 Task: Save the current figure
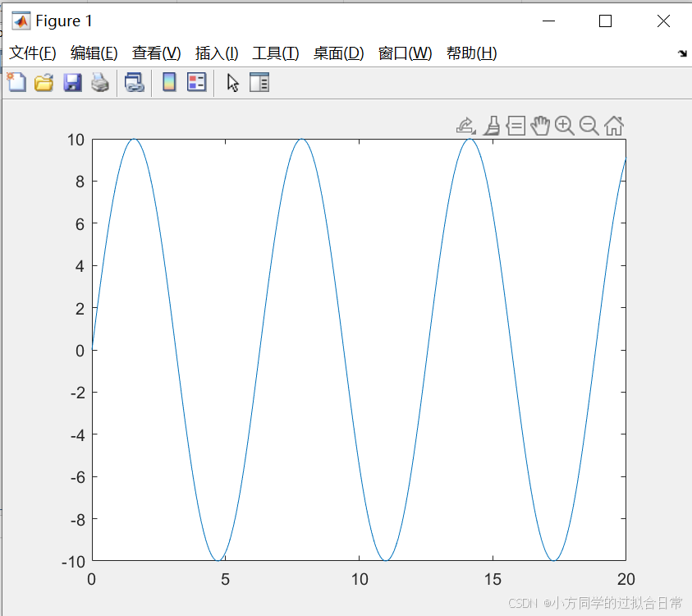[72, 82]
